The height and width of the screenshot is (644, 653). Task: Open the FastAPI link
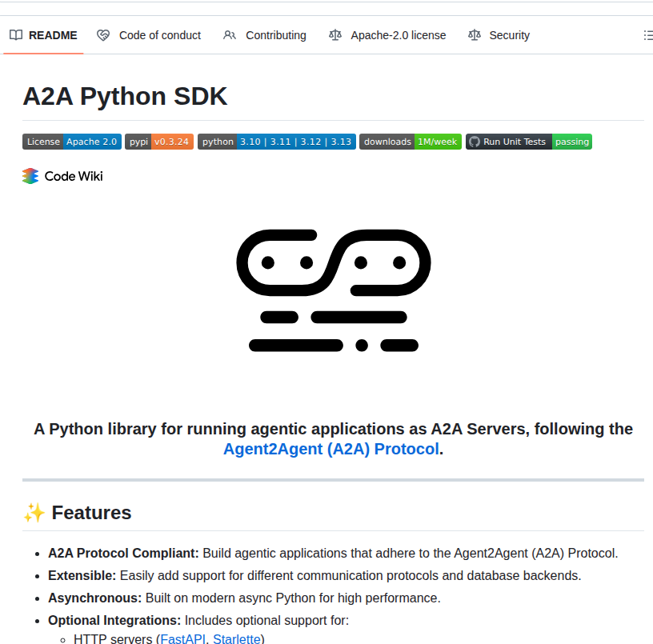pos(182,638)
